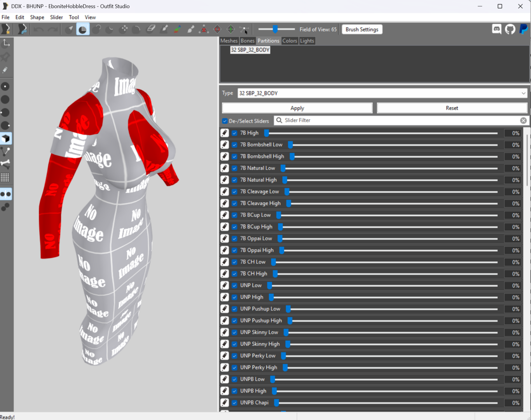Click the Pivot pin tool
531x420 pixels.
[5, 57]
